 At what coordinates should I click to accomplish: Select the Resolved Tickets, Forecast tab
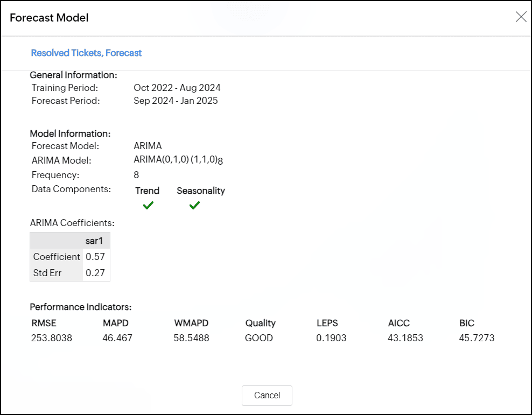pyautogui.click(x=86, y=53)
